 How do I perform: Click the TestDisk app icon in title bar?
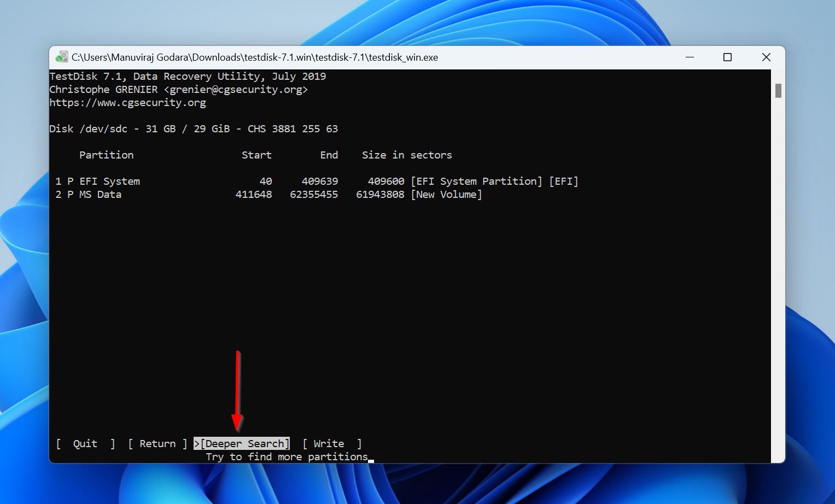(x=62, y=57)
